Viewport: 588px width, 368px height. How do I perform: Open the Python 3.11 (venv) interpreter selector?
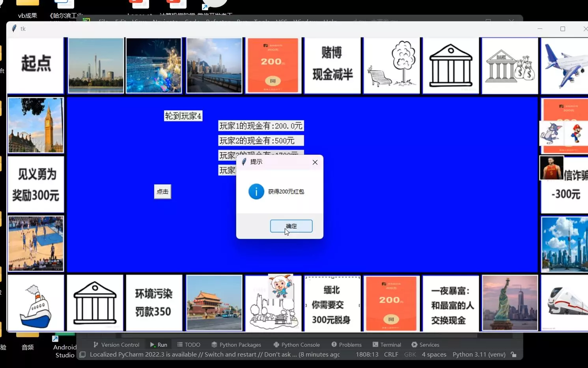pos(479,355)
